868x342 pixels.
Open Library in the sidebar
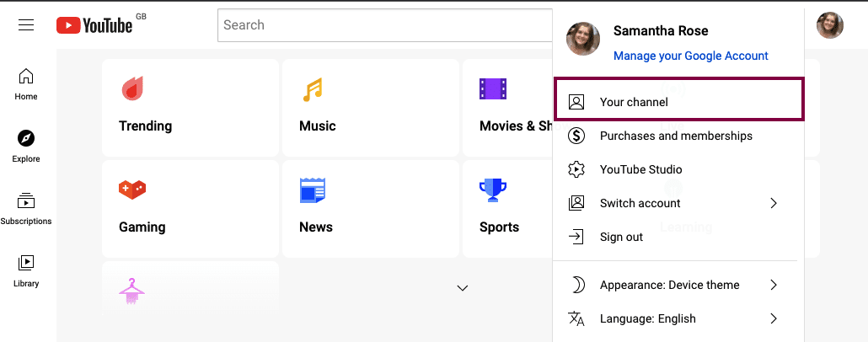click(x=26, y=271)
